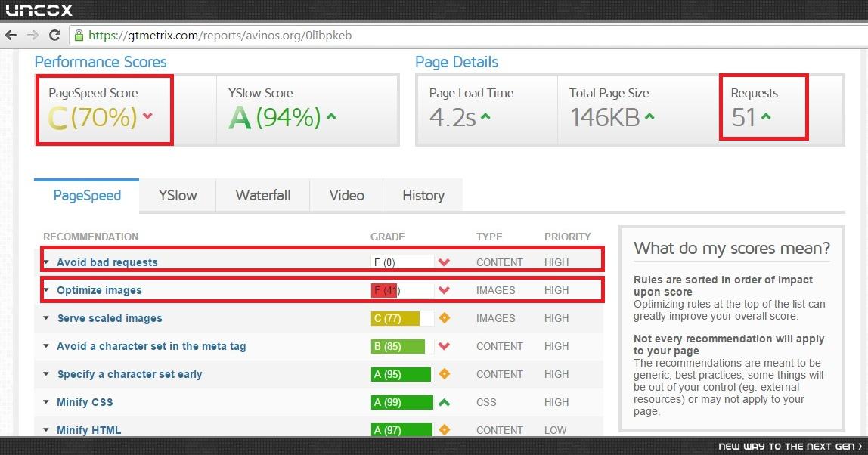Expand the Minify CSS row triangle
The width and height of the screenshot is (868, 455).
[x=47, y=402]
